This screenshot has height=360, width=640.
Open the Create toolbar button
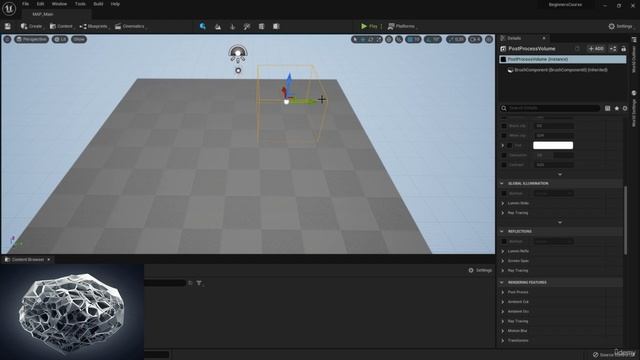31,27
